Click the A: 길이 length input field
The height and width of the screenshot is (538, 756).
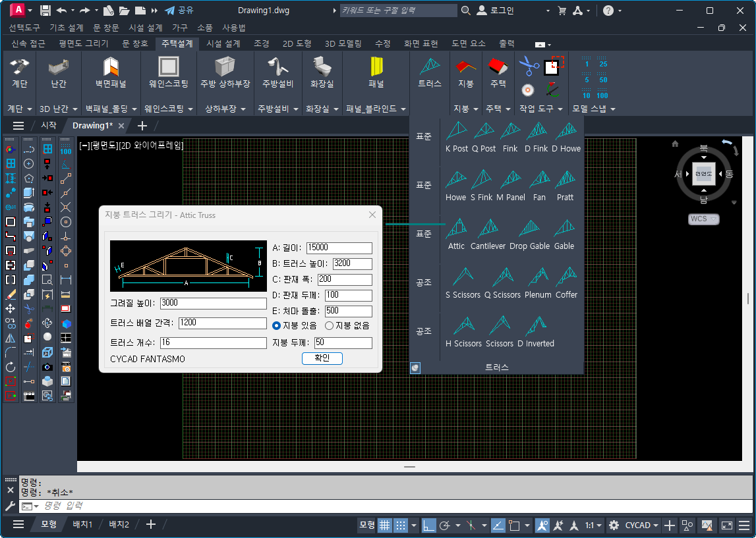pos(339,248)
